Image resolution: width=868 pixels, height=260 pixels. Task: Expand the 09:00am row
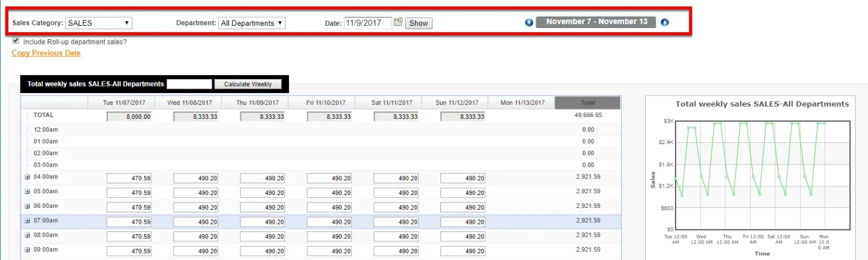click(28, 250)
